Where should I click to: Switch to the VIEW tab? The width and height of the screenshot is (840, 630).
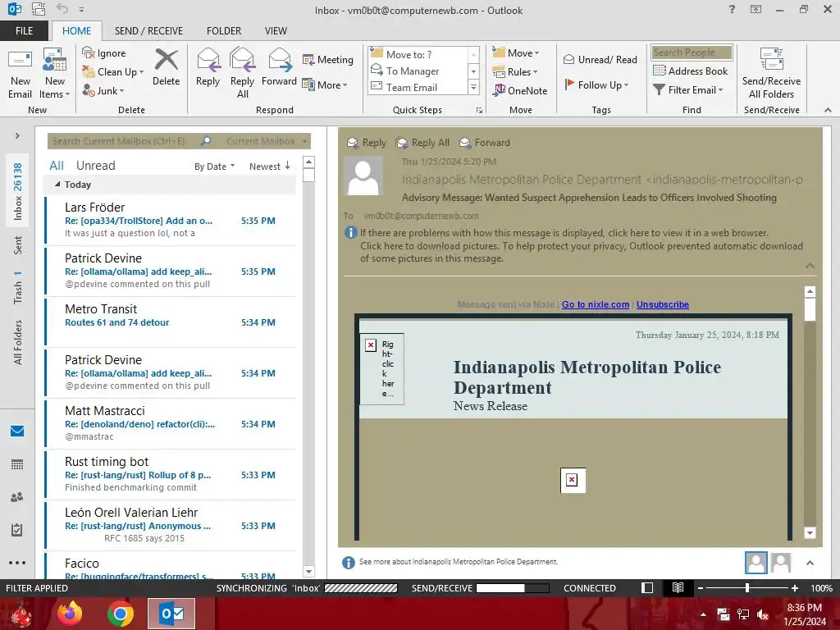(276, 30)
